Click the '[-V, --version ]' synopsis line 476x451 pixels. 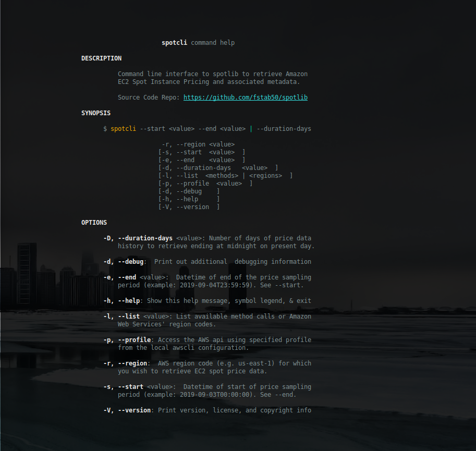(x=189, y=207)
